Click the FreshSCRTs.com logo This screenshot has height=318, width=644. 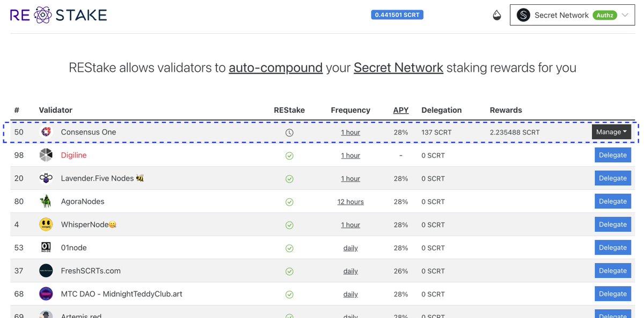(x=46, y=270)
